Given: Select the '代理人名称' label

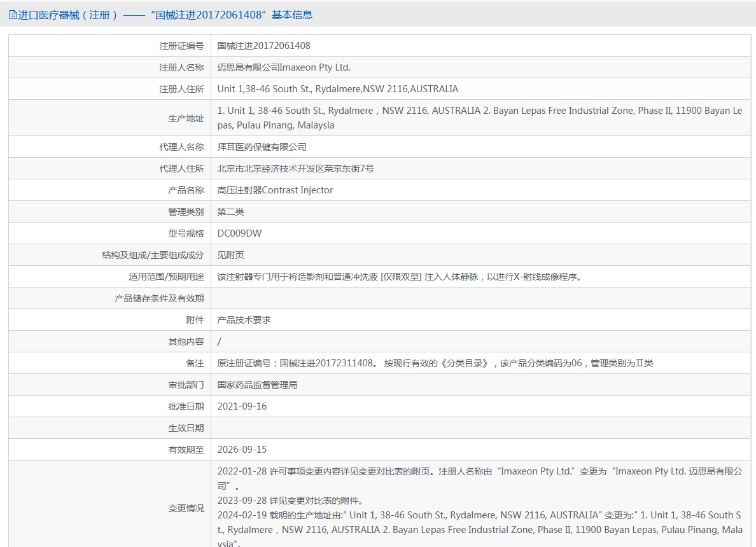Looking at the screenshot, I should [x=181, y=147].
